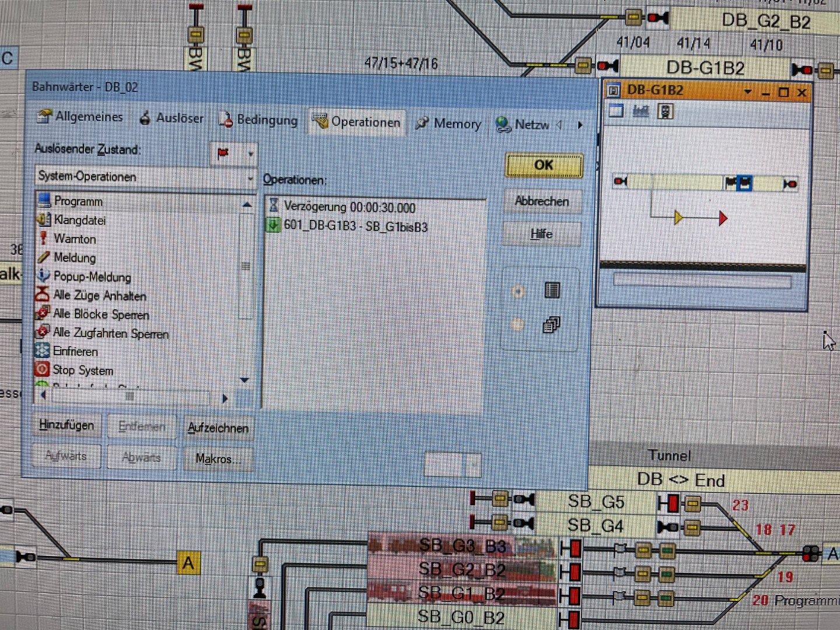Select Klangdatei from the operations list

(79, 220)
